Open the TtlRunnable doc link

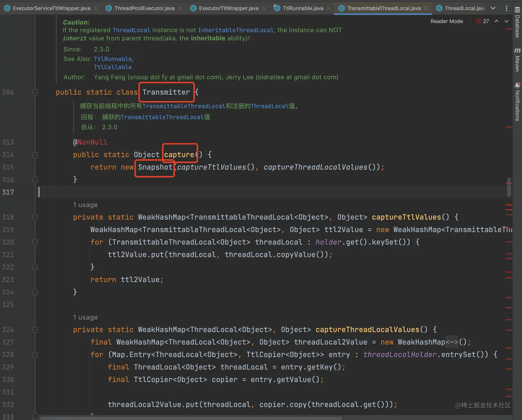pyautogui.click(x=113, y=59)
